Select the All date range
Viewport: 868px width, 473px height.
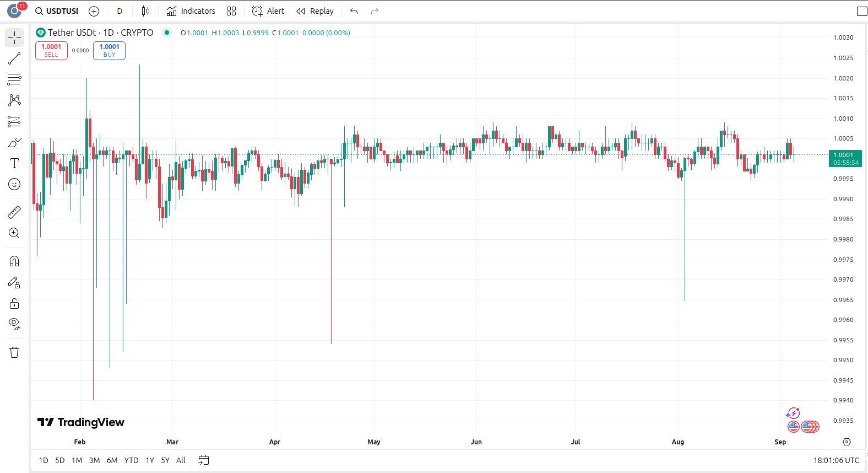pos(181,460)
